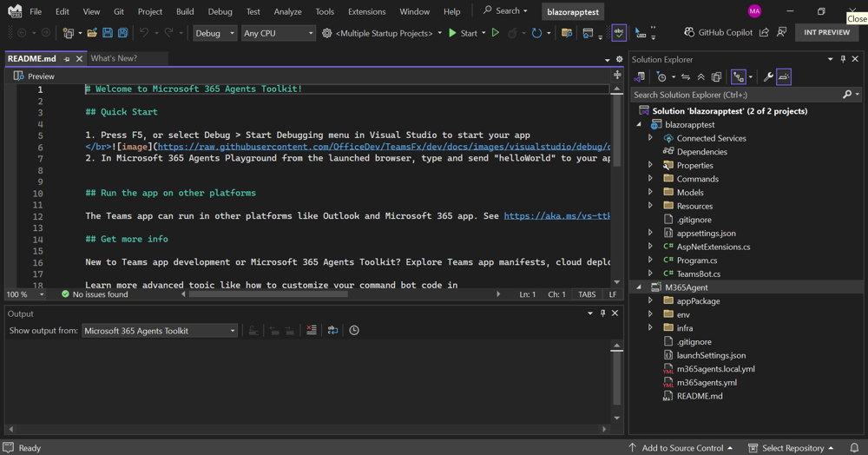The width and height of the screenshot is (868, 455).
Task: Click the Send Feedback person icon
Action: coord(781,33)
